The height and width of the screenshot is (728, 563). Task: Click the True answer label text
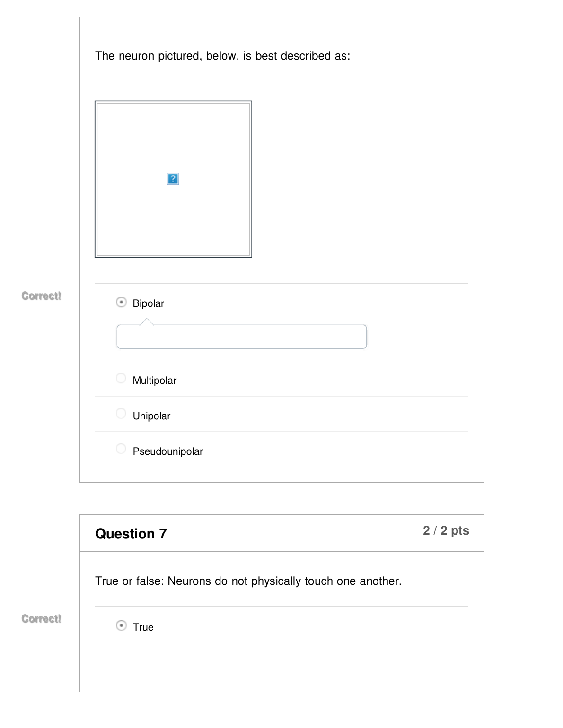[x=143, y=627]
